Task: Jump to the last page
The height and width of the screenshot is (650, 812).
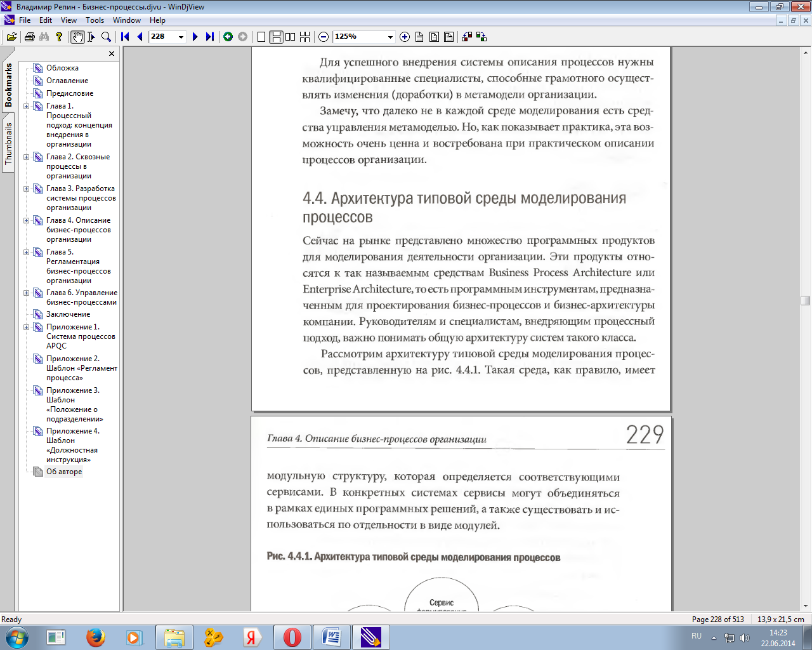Action: coord(209,37)
